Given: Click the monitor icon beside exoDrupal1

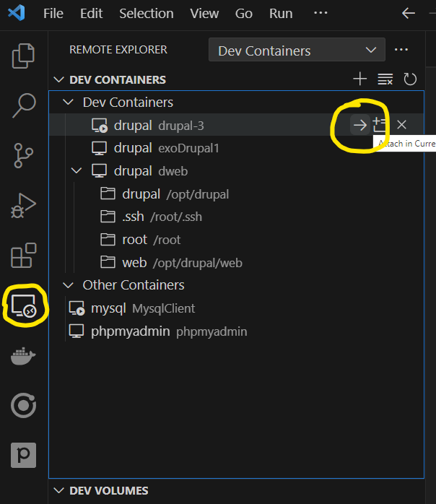Looking at the screenshot, I should (99, 148).
